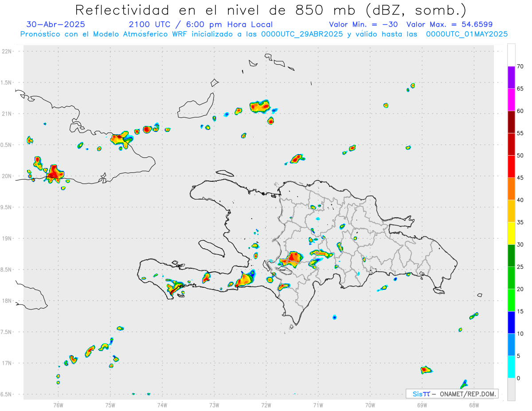Click the "50" value on the color scale

tap(520, 156)
